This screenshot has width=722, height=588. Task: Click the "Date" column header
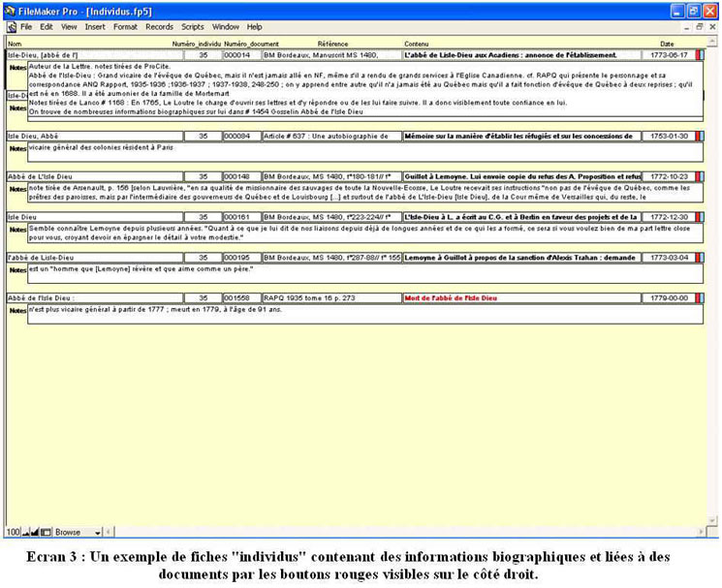point(667,45)
